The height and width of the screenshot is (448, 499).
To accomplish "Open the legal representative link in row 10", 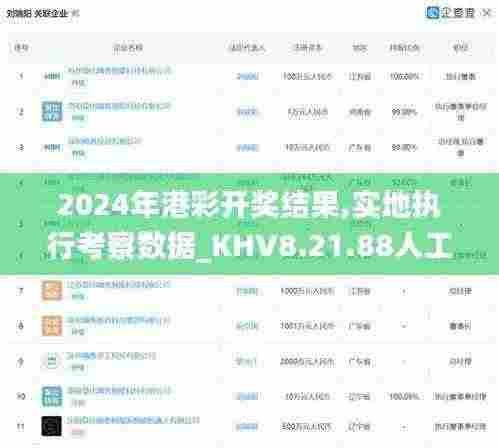I will [247, 396].
